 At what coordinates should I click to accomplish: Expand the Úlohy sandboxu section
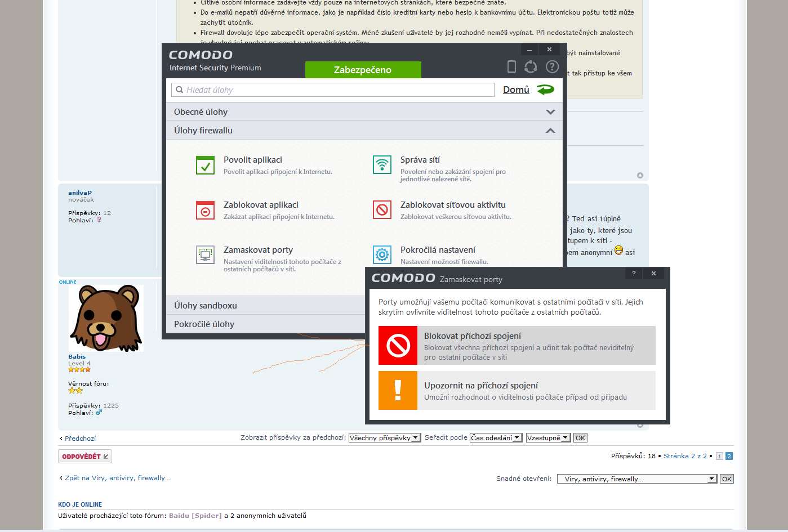pos(266,305)
